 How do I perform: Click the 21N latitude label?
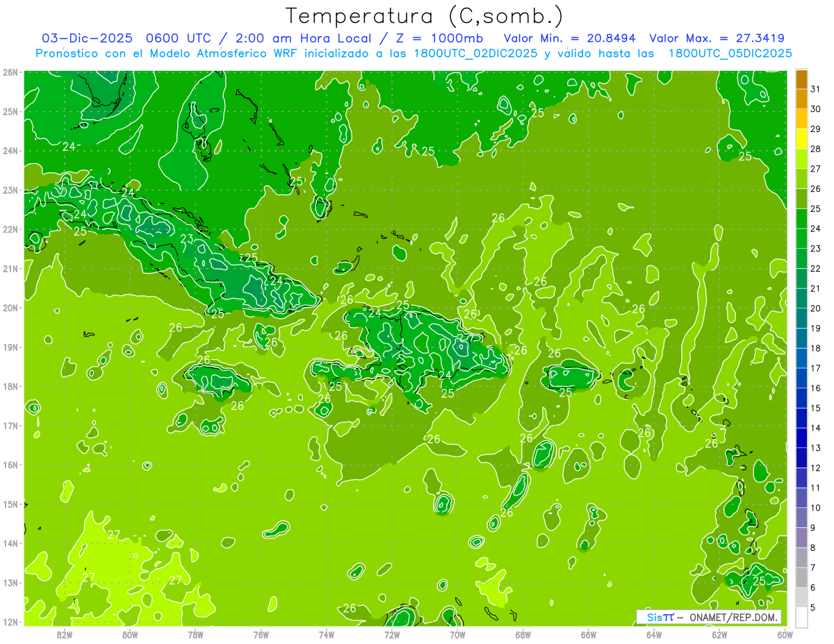tap(10, 268)
